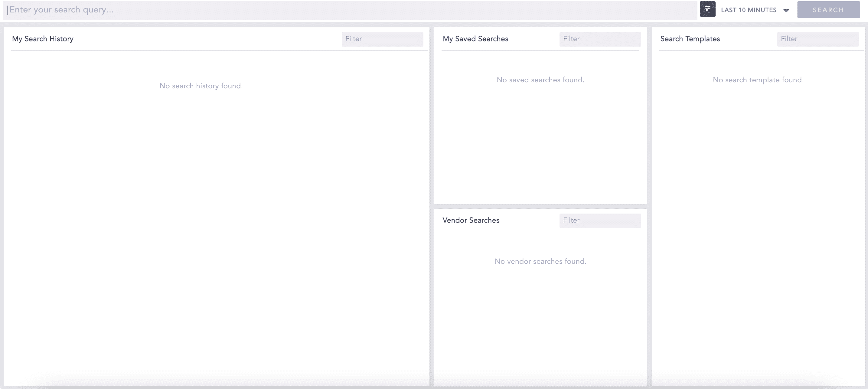Click the 'No search history found.' message

(x=201, y=86)
